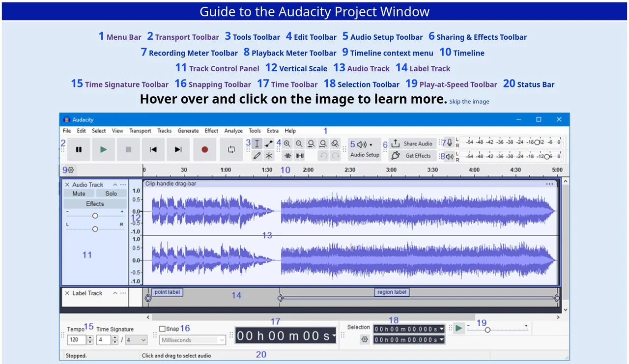Open the Time toolbar format dropdown arrow
Image resolution: width=629 pixels, height=364 pixels.
[x=334, y=336]
